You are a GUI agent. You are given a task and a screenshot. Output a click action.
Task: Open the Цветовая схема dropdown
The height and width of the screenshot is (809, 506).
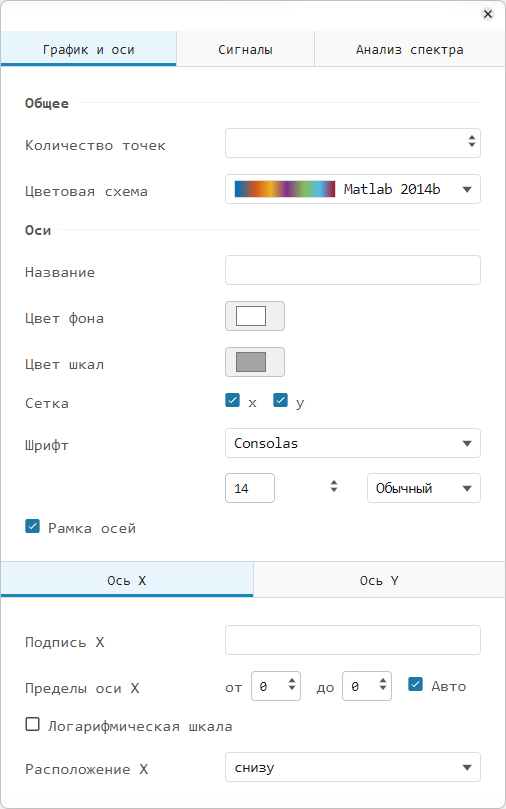point(353,189)
